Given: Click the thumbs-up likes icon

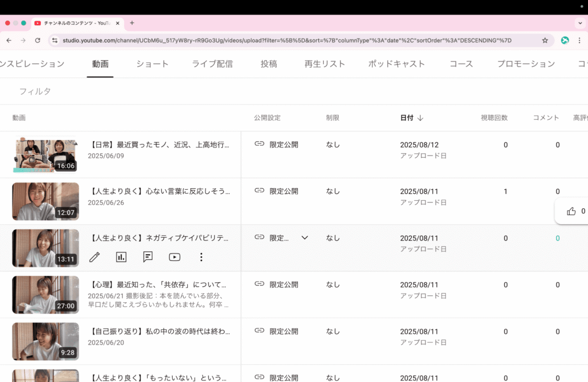Looking at the screenshot, I should (571, 211).
